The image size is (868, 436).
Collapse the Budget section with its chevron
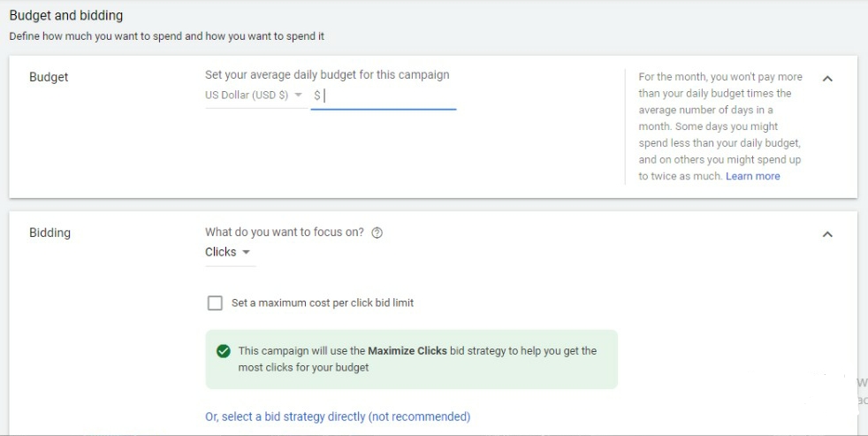pyautogui.click(x=827, y=79)
